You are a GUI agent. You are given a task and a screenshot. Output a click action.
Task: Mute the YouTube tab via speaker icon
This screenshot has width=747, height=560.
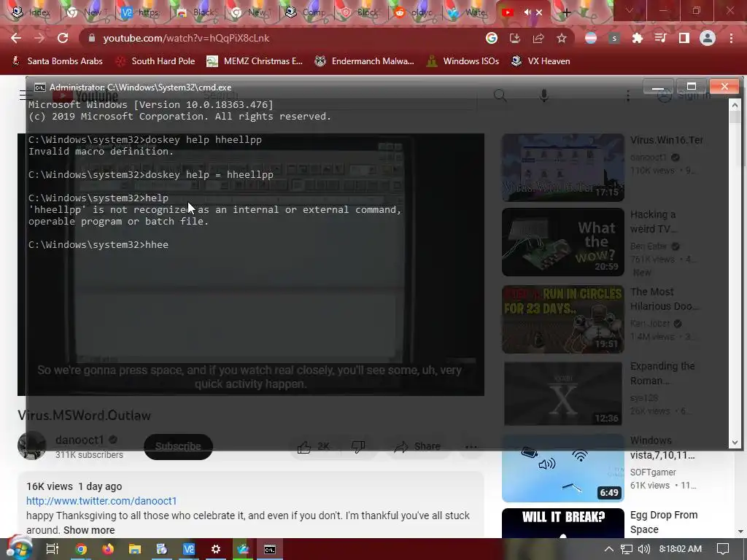click(x=528, y=12)
